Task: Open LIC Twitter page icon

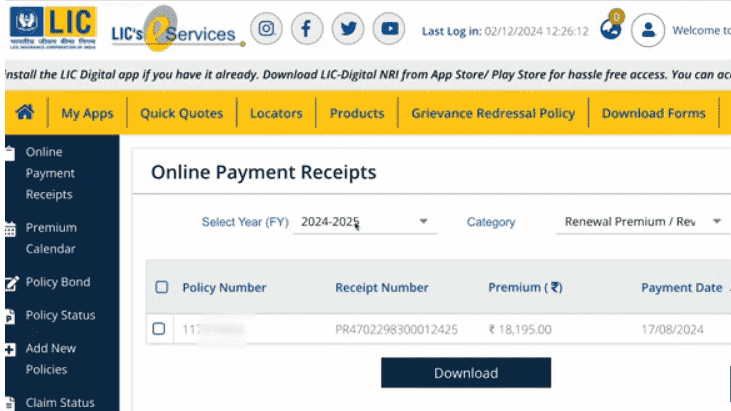Action: point(348,30)
